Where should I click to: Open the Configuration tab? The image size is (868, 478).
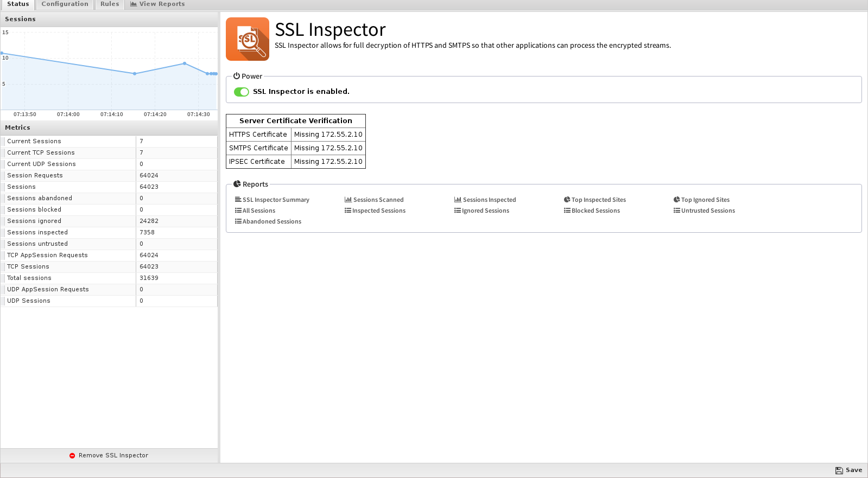[x=65, y=4]
